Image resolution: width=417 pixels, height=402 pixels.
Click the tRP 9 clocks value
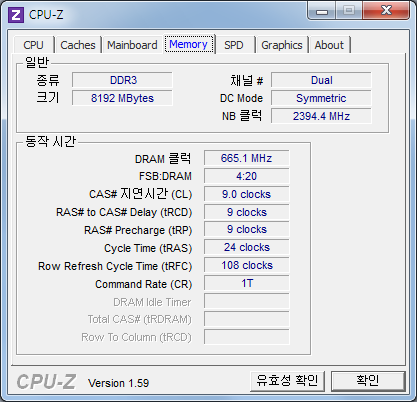(x=247, y=230)
